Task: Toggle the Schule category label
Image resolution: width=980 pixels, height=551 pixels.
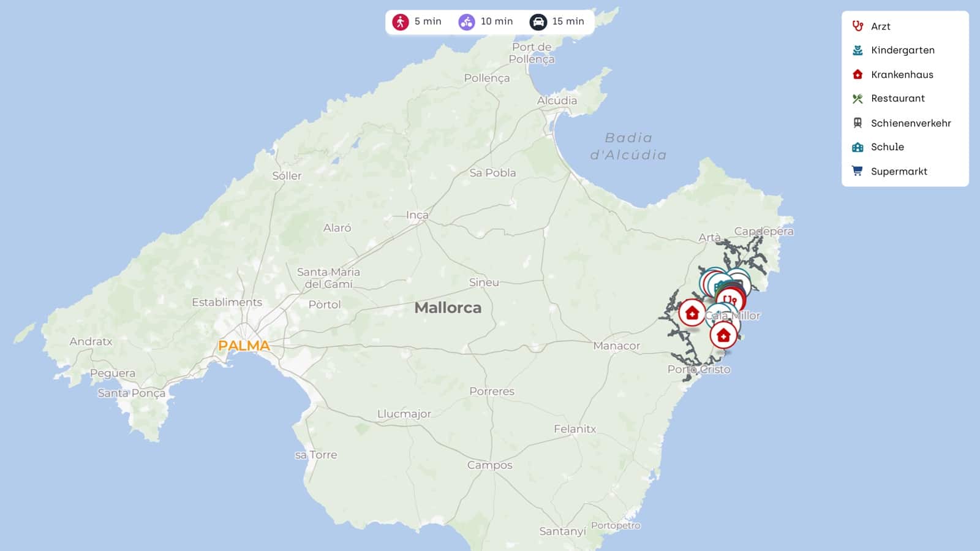Action: (888, 147)
